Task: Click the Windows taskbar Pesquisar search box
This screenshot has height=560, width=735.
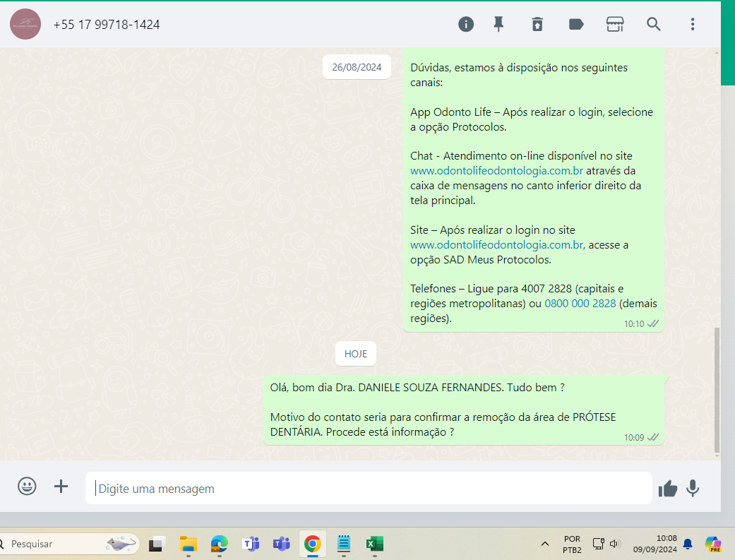Action: point(69,544)
